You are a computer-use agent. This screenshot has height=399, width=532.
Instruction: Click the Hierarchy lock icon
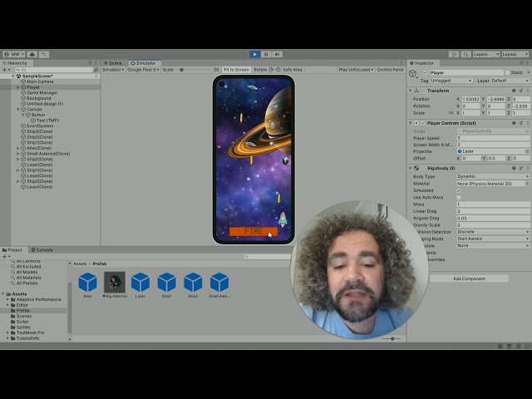click(x=90, y=63)
